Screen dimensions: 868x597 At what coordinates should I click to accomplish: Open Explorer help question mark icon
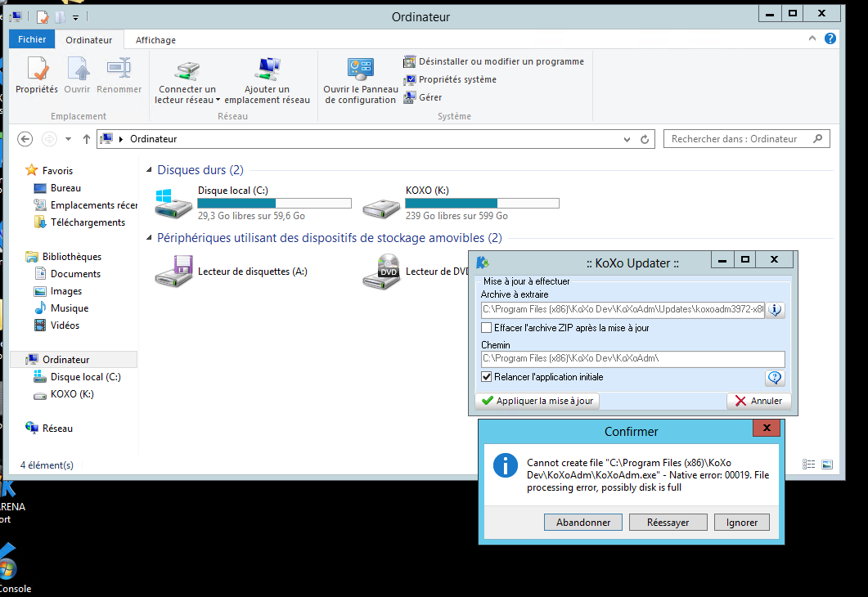(x=830, y=38)
